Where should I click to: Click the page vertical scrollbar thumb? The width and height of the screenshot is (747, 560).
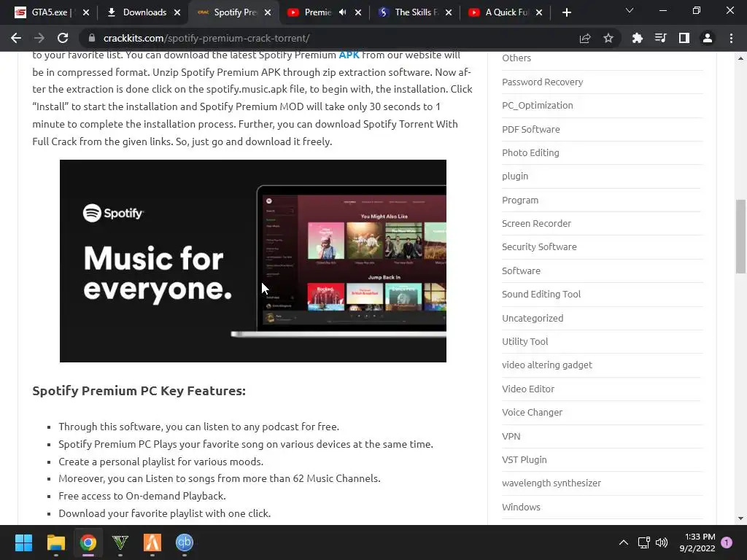(740, 236)
